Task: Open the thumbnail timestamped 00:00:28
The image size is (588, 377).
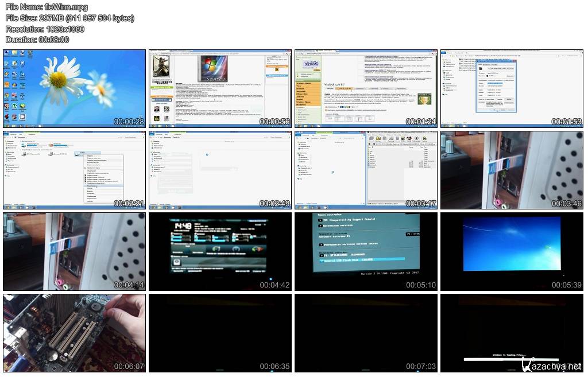Action: [x=75, y=88]
